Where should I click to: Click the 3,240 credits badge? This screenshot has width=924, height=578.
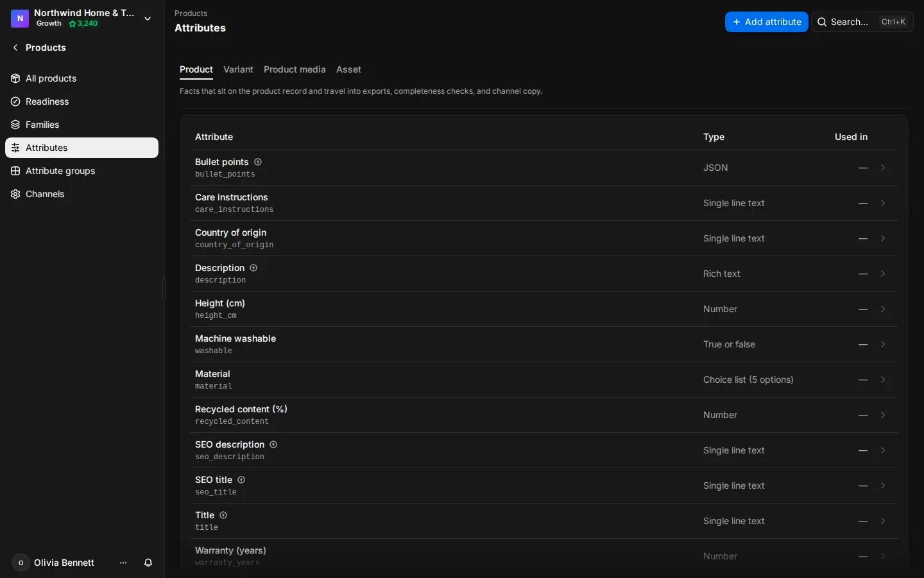click(x=83, y=24)
